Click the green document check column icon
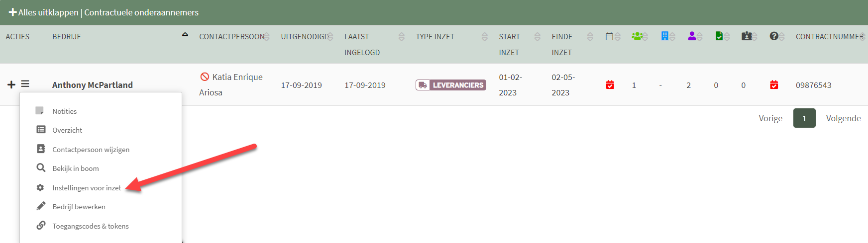The height and width of the screenshot is (243, 868). [x=719, y=36]
